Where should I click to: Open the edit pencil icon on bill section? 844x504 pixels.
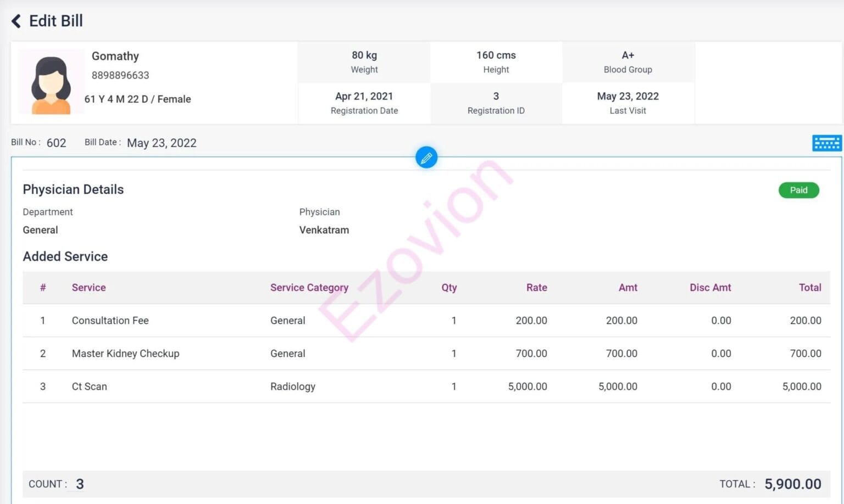click(x=426, y=158)
